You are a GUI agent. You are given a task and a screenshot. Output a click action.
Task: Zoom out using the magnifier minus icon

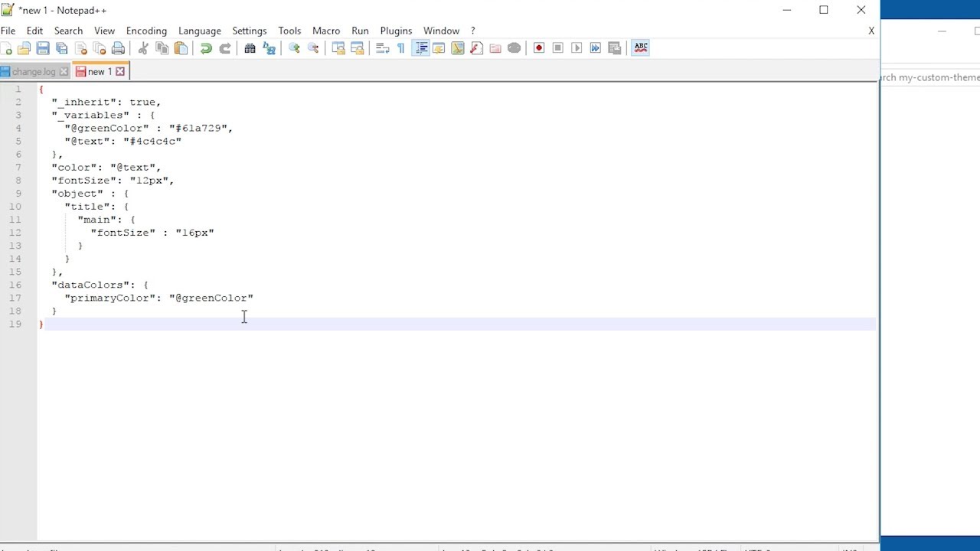click(313, 48)
